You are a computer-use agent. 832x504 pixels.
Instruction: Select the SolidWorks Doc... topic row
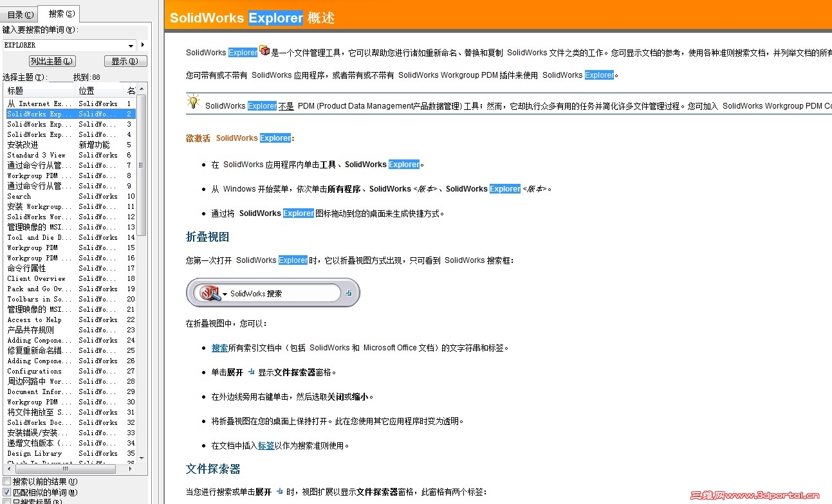point(71,422)
